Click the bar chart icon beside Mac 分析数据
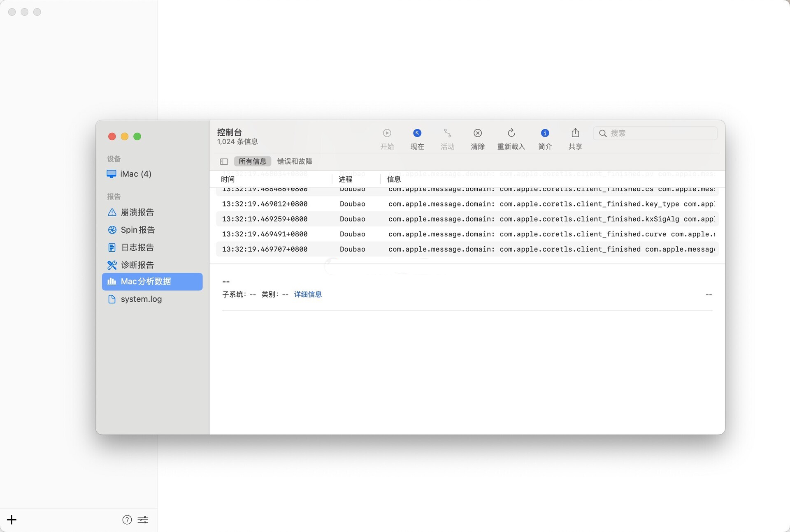 (x=112, y=282)
